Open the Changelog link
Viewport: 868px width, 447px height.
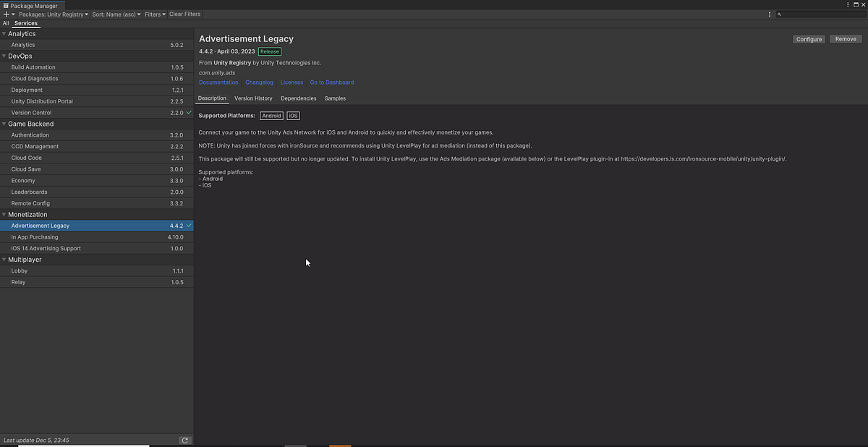pos(259,82)
